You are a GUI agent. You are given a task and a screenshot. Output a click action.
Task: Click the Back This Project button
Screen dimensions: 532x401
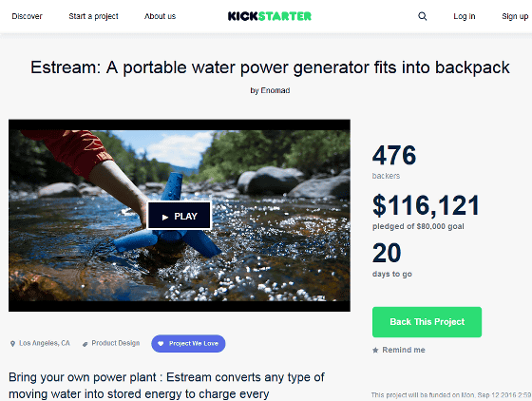(x=427, y=322)
